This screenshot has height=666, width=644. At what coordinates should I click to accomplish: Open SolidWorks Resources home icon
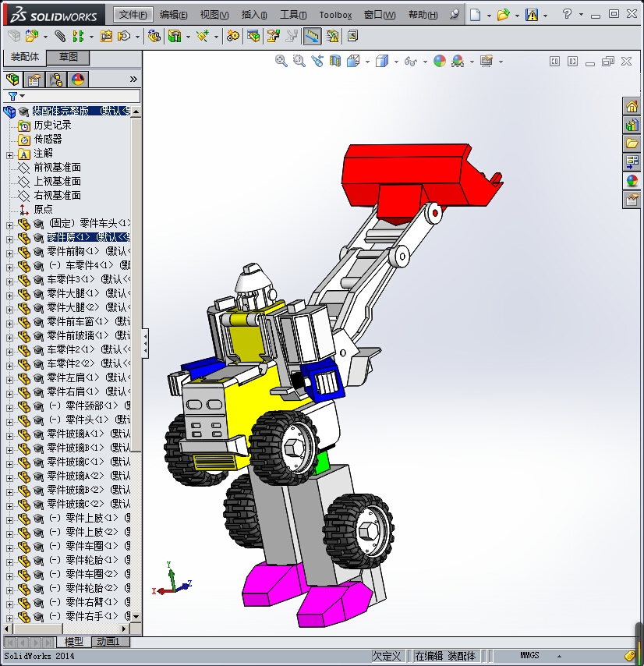[x=632, y=106]
